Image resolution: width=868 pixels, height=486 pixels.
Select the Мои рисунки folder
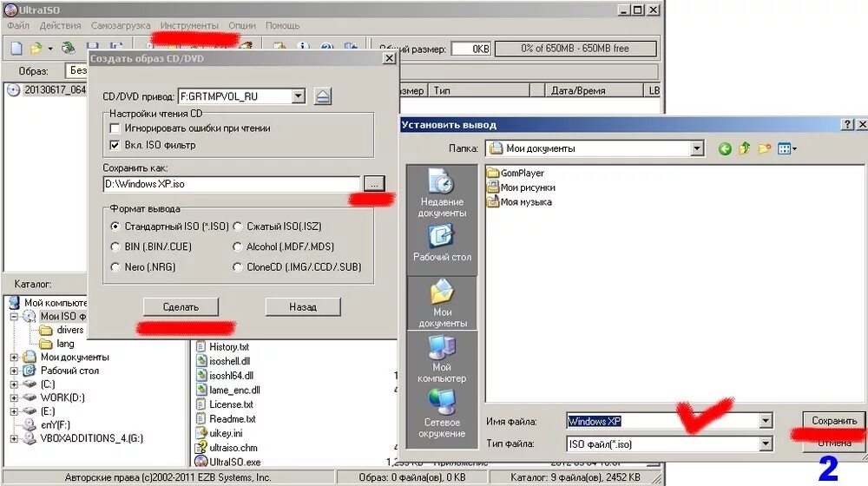point(521,187)
